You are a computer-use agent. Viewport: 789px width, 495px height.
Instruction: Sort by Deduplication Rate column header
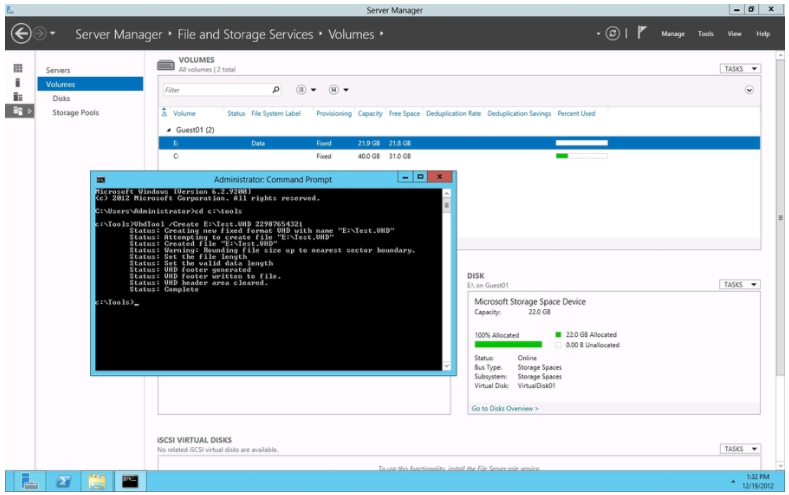(x=453, y=114)
